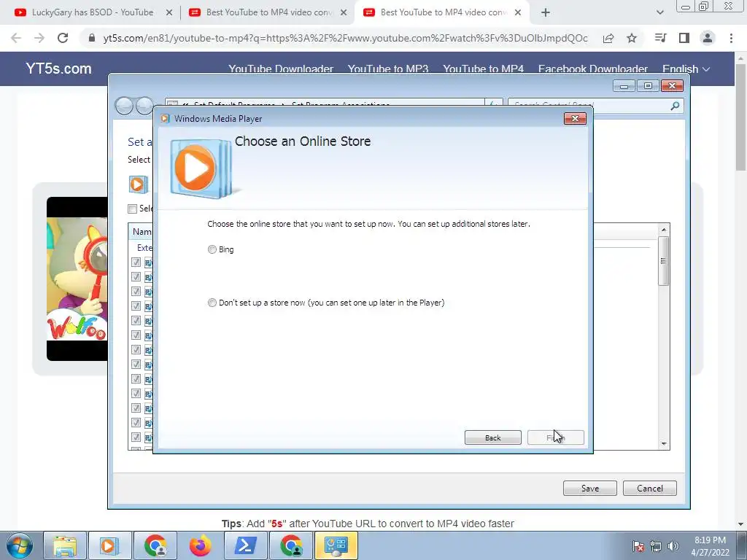Open the Chrome profile avatar
Screen dimensions: 747x560
tap(708, 38)
